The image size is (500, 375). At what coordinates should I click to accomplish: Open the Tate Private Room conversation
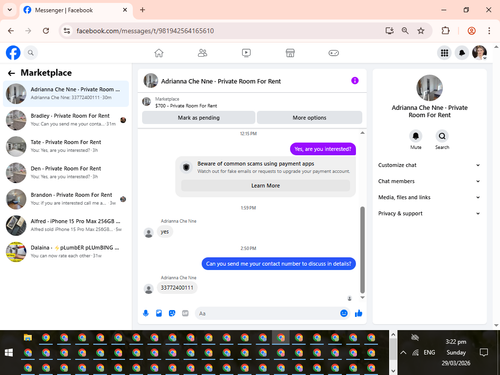click(66, 146)
